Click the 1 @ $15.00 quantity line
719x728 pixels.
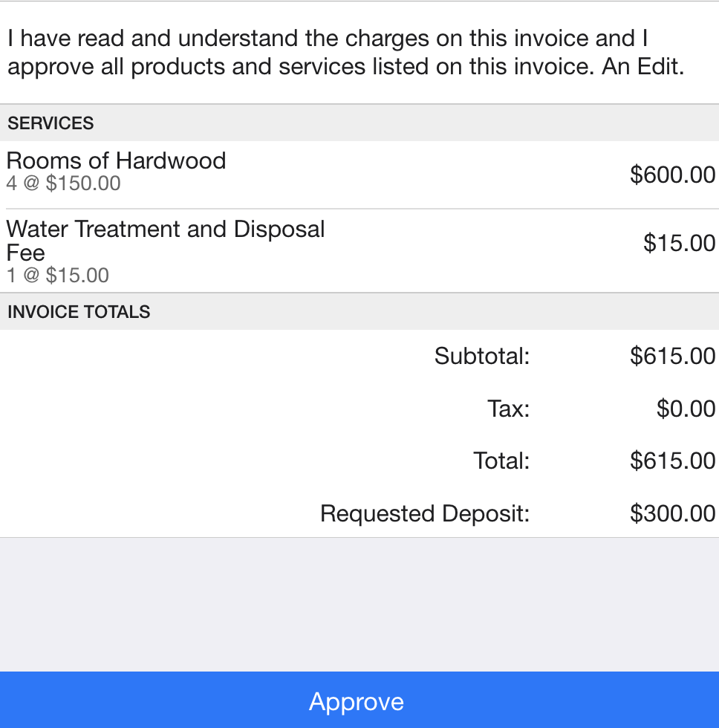tap(57, 276)
